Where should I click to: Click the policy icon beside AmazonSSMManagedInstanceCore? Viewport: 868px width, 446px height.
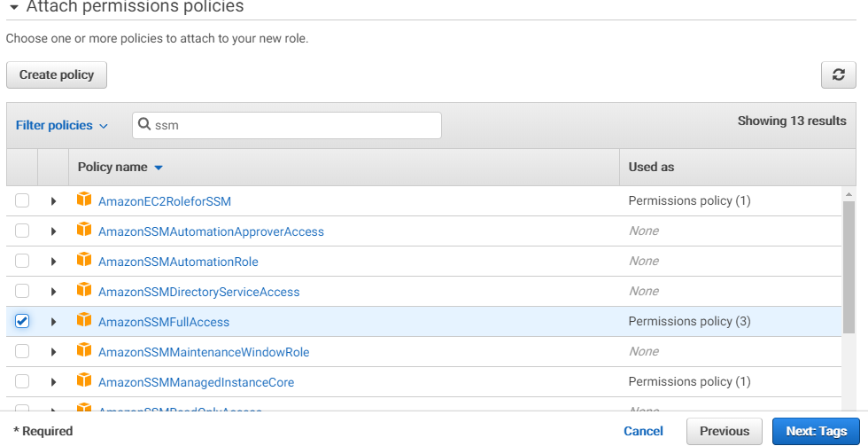84,380
